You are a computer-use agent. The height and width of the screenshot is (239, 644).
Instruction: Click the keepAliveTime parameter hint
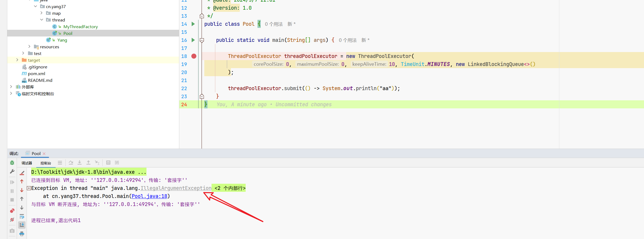[369, 64]
